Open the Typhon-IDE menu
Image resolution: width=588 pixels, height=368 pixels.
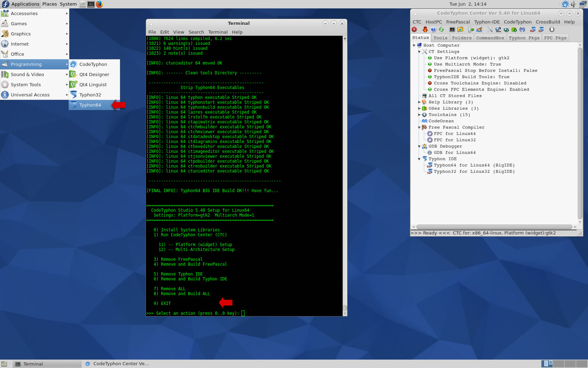[x=487, y=22]
